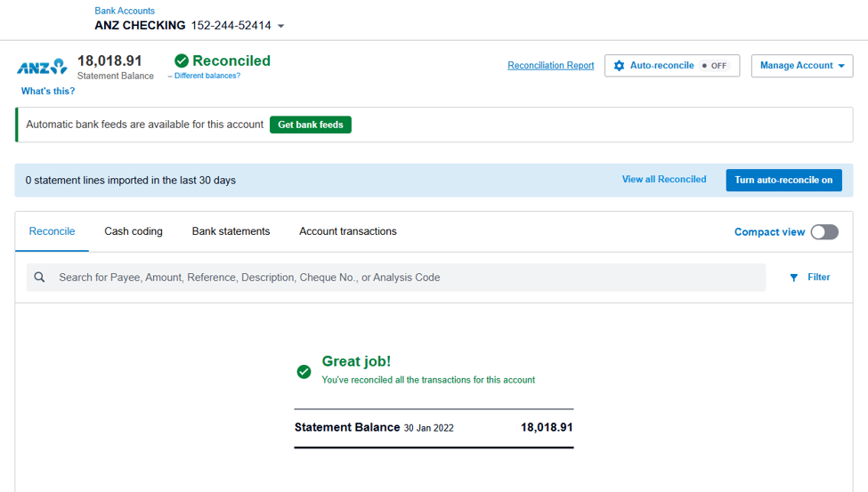Click the Auto-reconcile settings button

[x=672, y=65]
